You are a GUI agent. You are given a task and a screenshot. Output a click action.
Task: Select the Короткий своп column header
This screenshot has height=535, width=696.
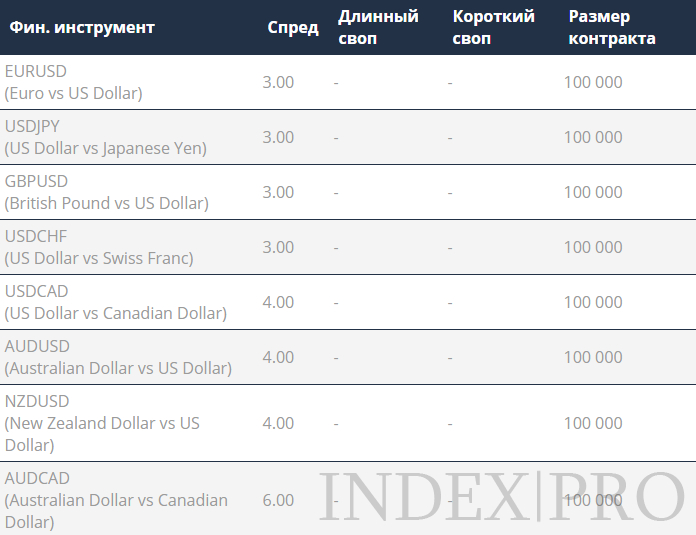coord(494,28)
